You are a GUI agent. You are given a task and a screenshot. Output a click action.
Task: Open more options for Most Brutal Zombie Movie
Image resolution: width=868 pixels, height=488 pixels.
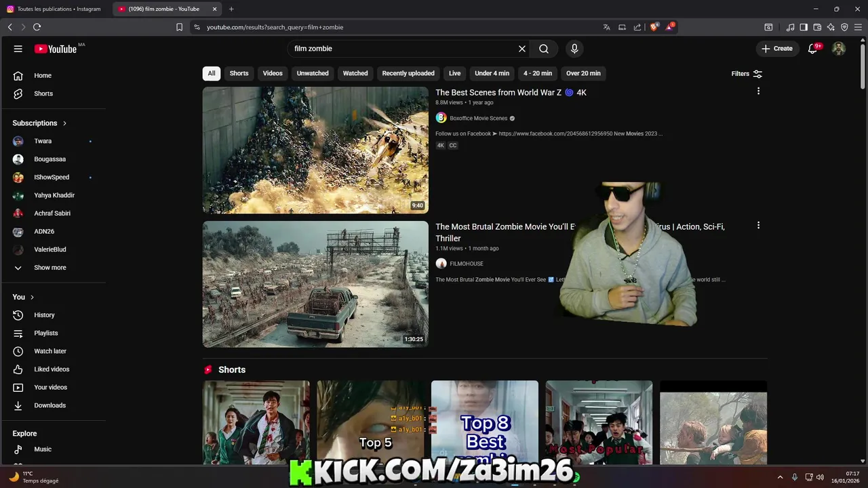pos(758,225)
